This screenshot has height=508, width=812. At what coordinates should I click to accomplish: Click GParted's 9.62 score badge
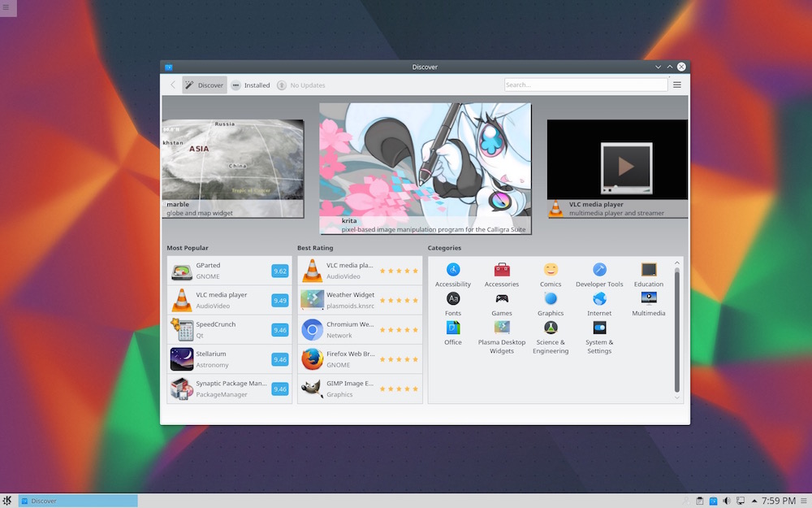click(x=280, y=271)
